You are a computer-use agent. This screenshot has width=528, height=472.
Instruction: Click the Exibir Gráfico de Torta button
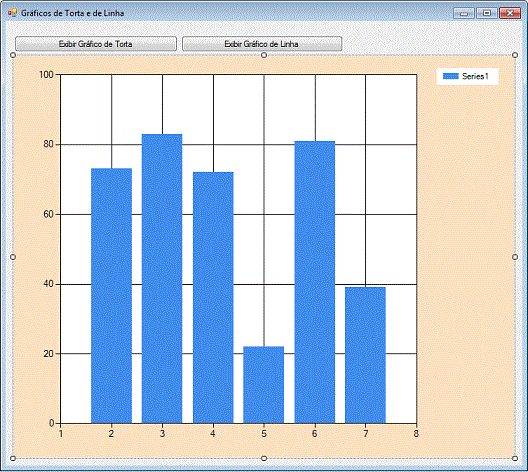pyautogui.click(x=96, y=44)
